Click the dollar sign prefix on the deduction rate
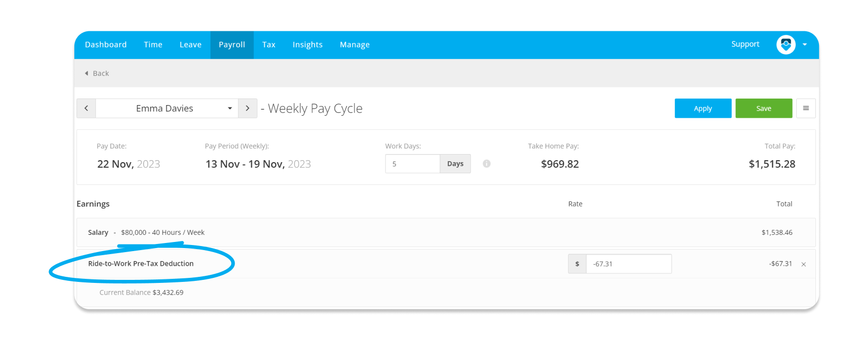This screenshot has height=341, width=868. pos(577,264)
